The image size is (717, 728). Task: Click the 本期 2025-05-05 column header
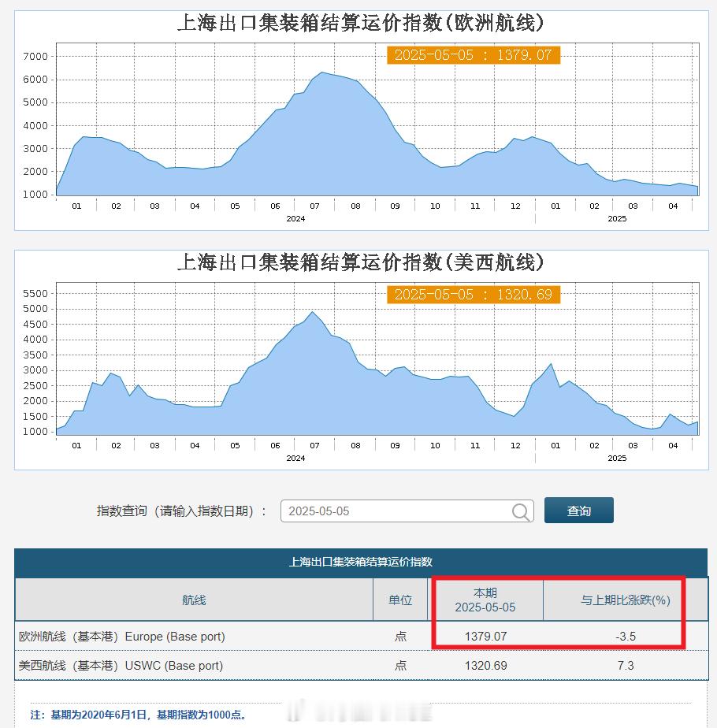coord(485,600)
